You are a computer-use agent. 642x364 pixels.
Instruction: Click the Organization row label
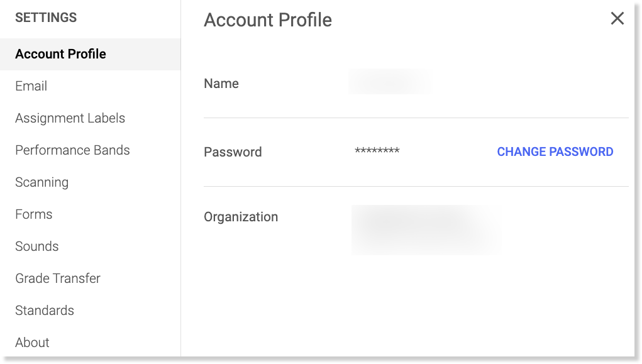click(x=241, y=217)
